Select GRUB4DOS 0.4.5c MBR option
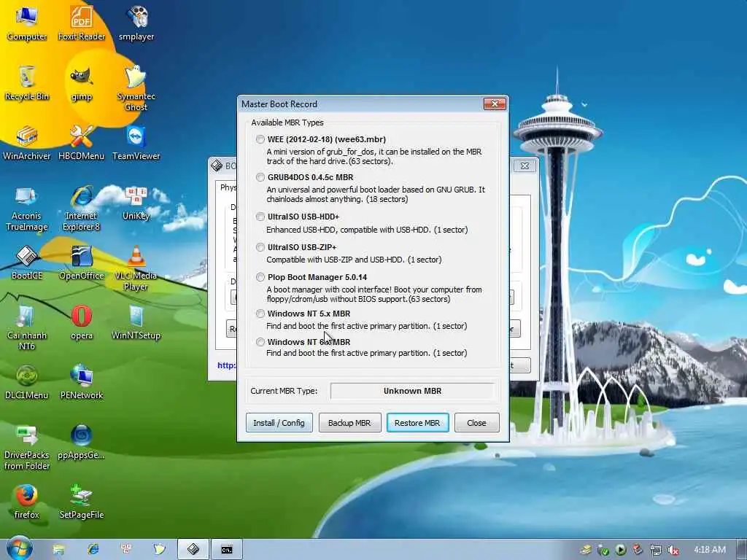 coord(260,177)
